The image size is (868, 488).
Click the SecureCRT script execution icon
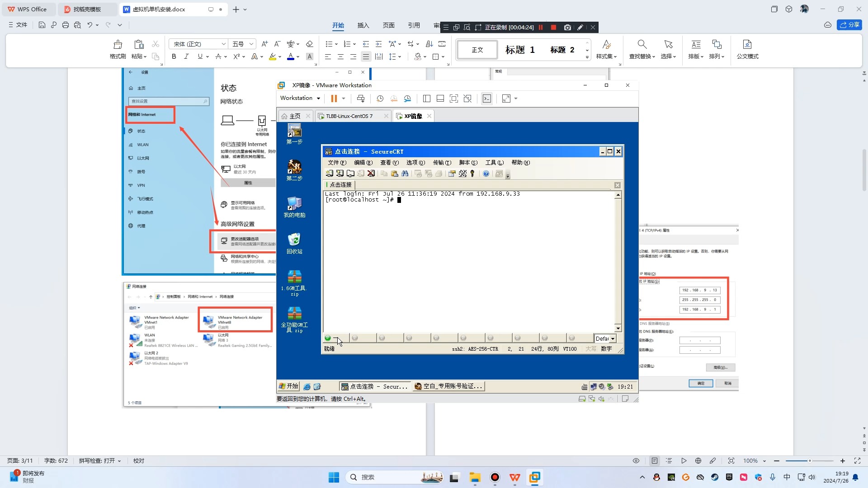pos(463,174)
